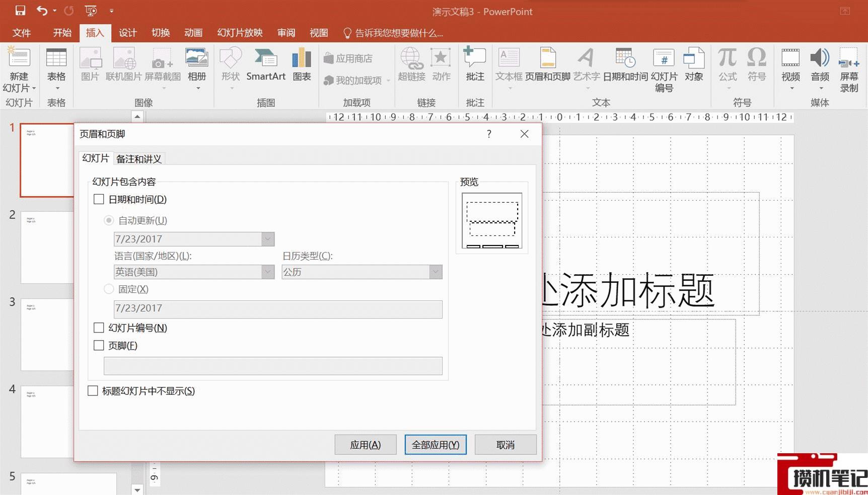Open the Transitions (切换) ribbon tab
This screenshot has height=495, width=868.
[161, 33]
